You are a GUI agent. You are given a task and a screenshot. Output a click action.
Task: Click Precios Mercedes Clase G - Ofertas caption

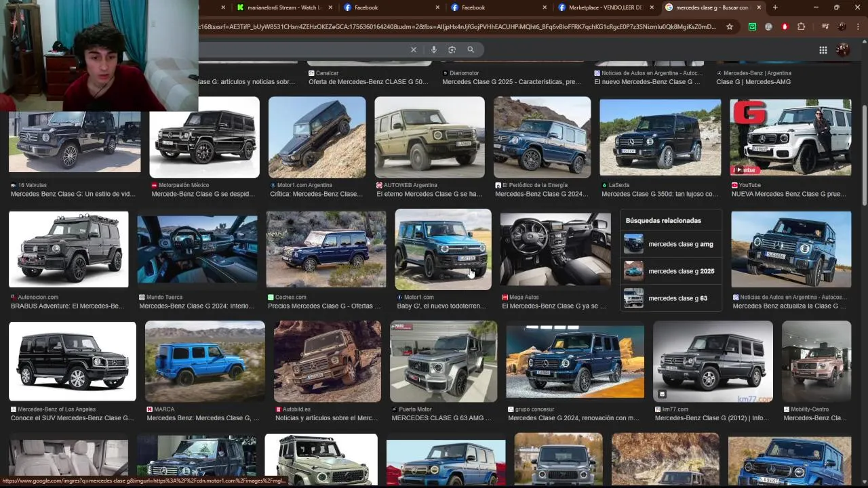(325, 306)
